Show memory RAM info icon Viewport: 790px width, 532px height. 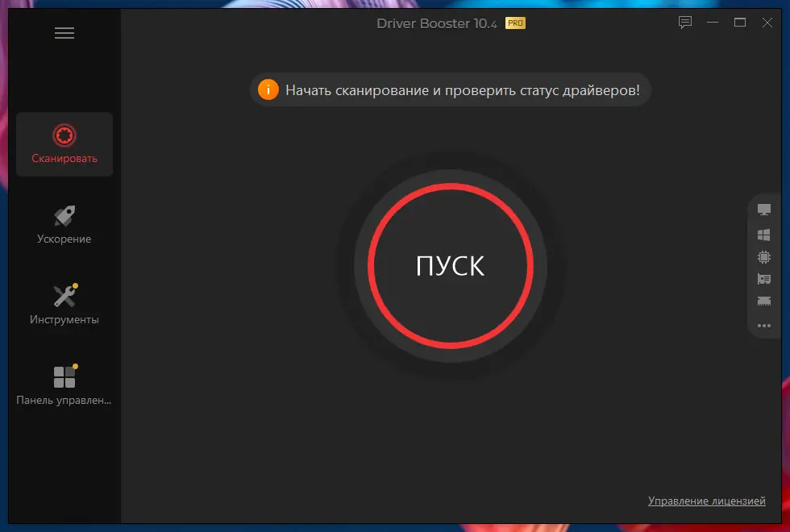click(x=764, y=301)
